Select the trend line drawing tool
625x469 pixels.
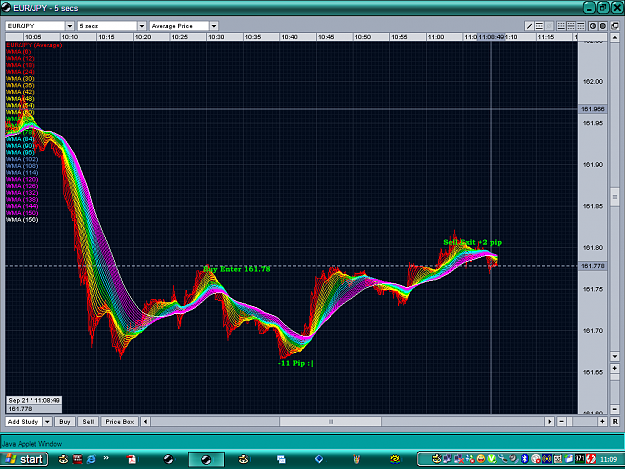click(529, 26)
